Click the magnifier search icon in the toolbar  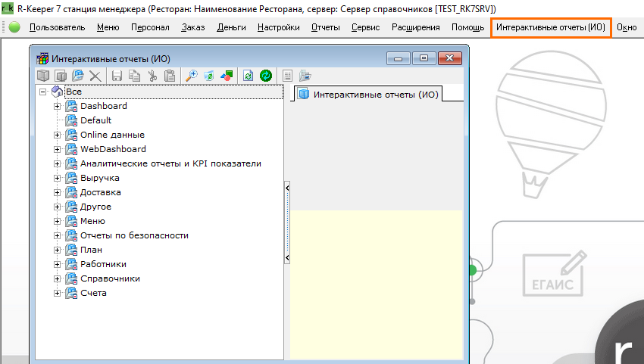coord(192,76)
